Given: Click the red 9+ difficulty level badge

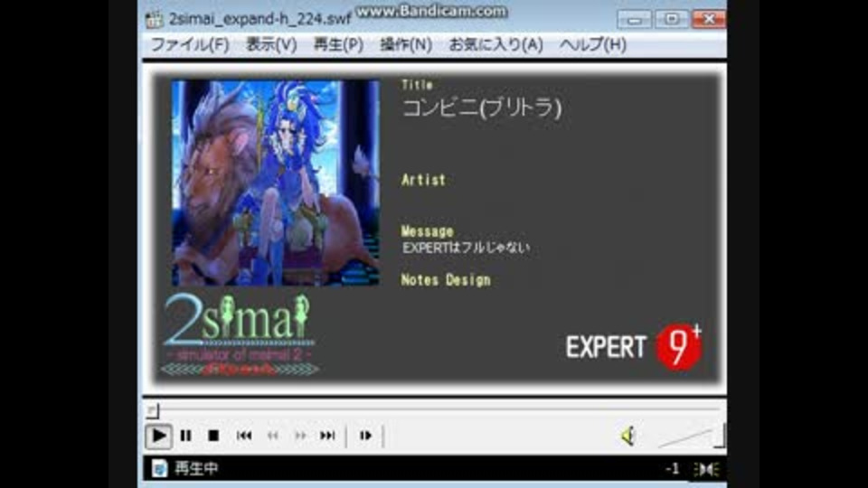Looking at the screenshot, I should pos(679,346).
